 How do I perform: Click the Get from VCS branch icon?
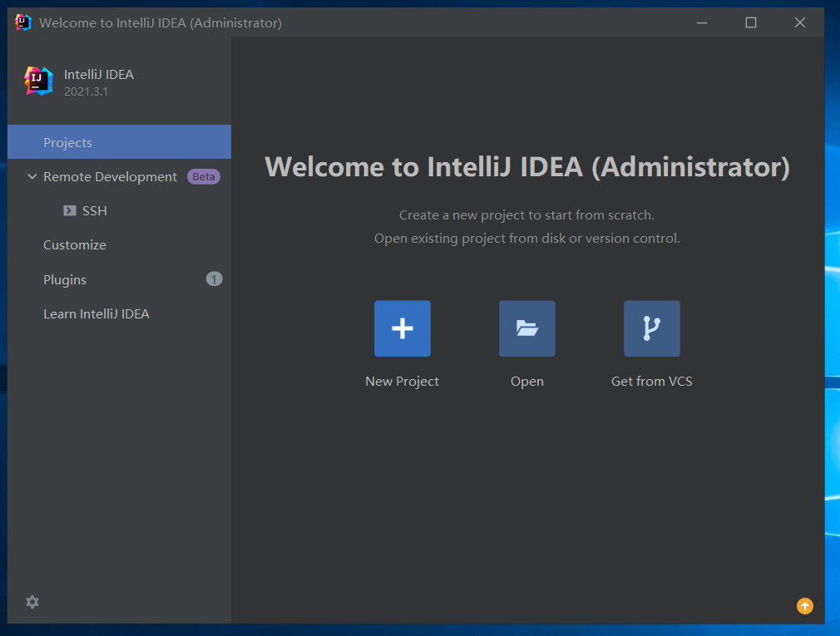(652, 328)
